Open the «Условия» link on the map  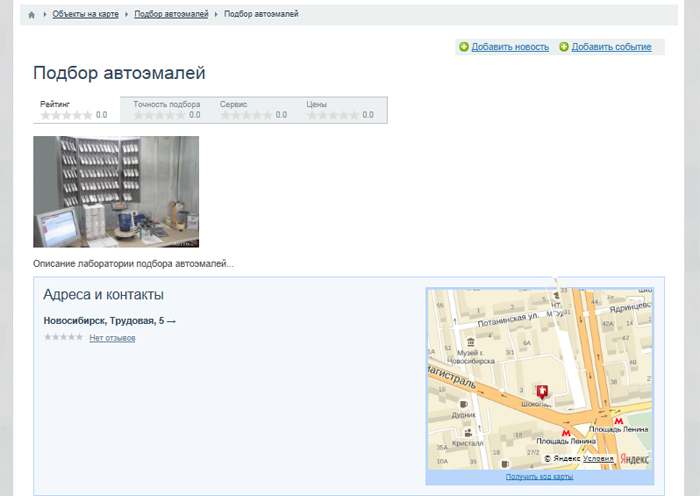click(x=598, y=458)
